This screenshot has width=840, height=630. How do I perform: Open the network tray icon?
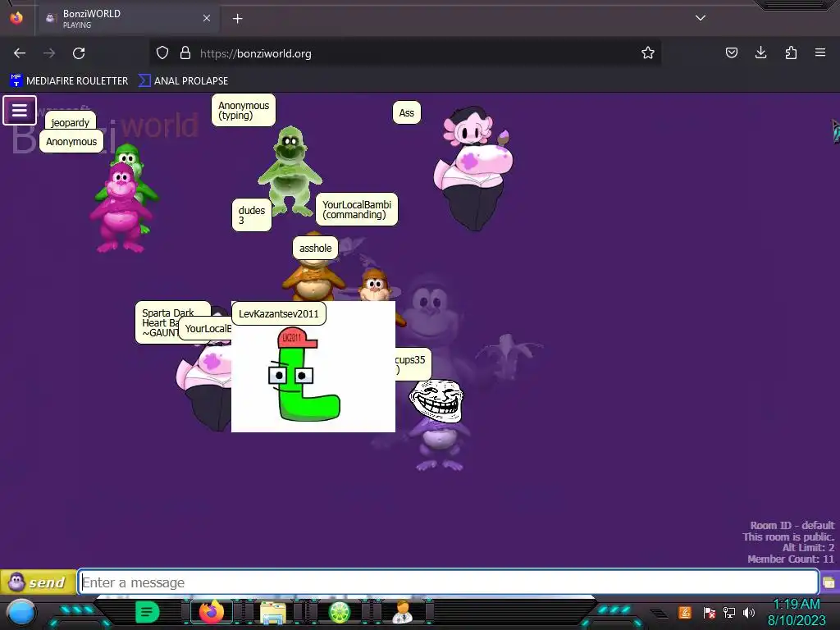point(729,612)
